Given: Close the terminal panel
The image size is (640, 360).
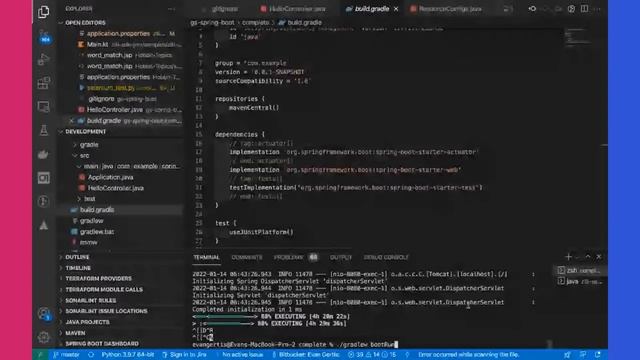Looking at the screenshot, I should click(599, 257).
